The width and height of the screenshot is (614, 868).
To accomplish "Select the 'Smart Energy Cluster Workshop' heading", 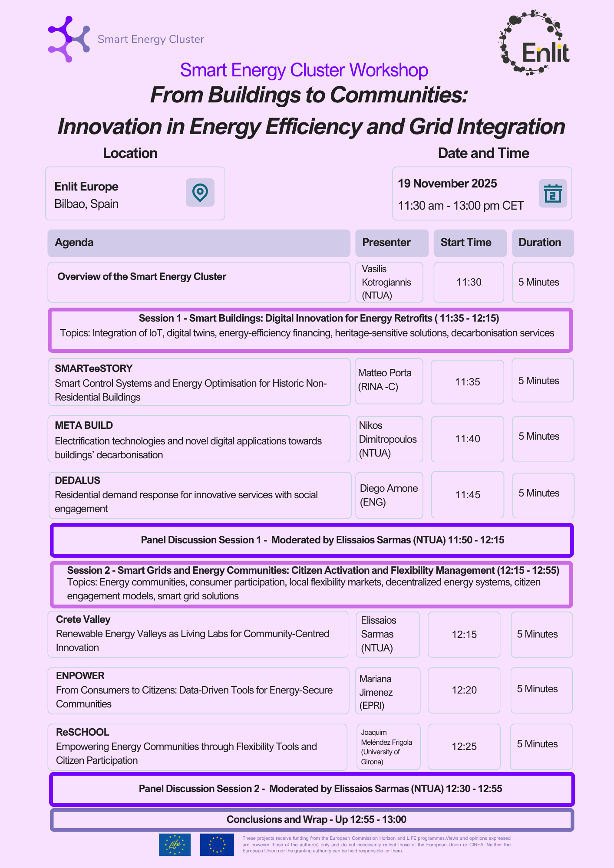I will tap(304, 70).
